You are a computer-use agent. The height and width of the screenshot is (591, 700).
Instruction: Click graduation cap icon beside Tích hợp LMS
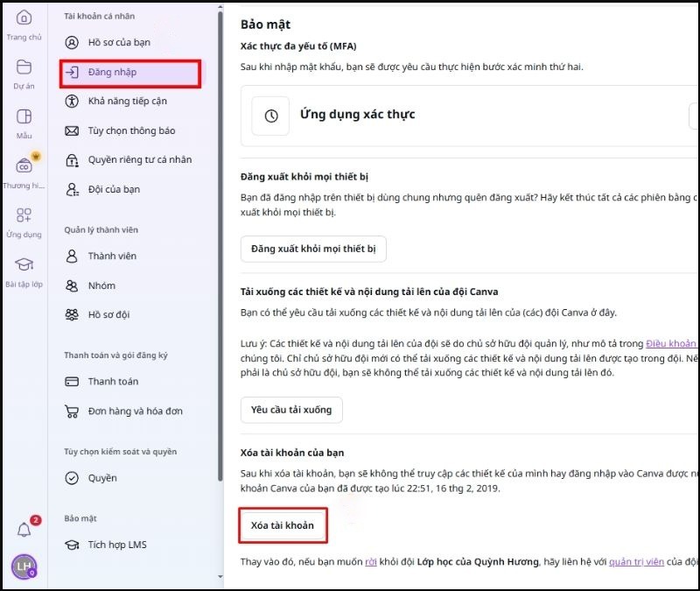click(x=72, y=545)
